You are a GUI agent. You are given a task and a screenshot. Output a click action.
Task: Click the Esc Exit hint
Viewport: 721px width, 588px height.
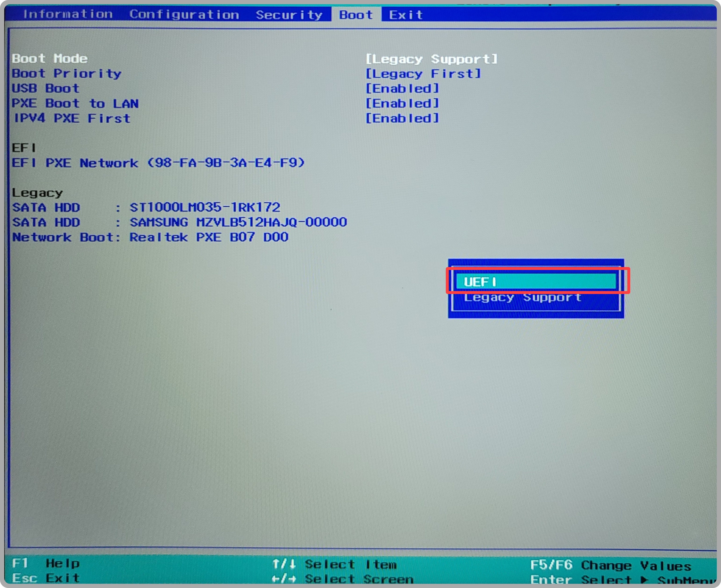click(x=46, y=578)
